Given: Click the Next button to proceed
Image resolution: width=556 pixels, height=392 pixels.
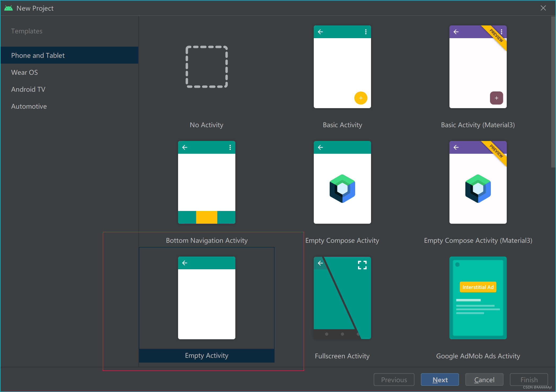Looking at the screenshot, I should [x=440, y=379].
